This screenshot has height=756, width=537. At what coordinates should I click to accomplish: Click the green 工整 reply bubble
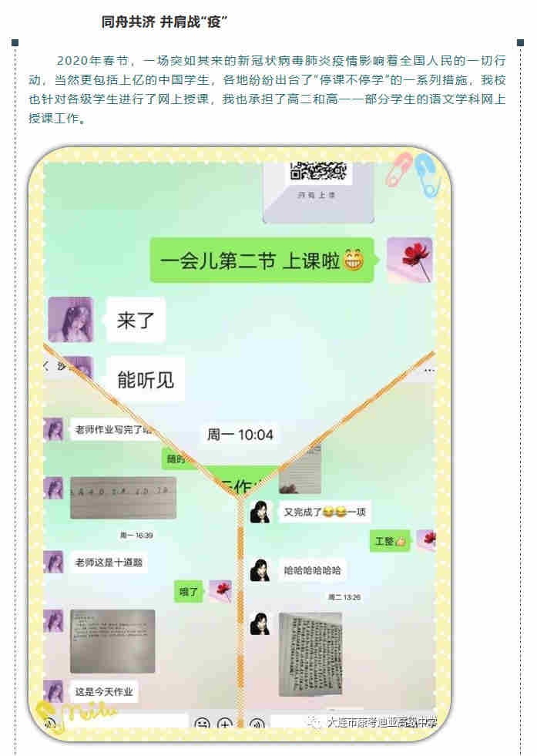[390, 541]
